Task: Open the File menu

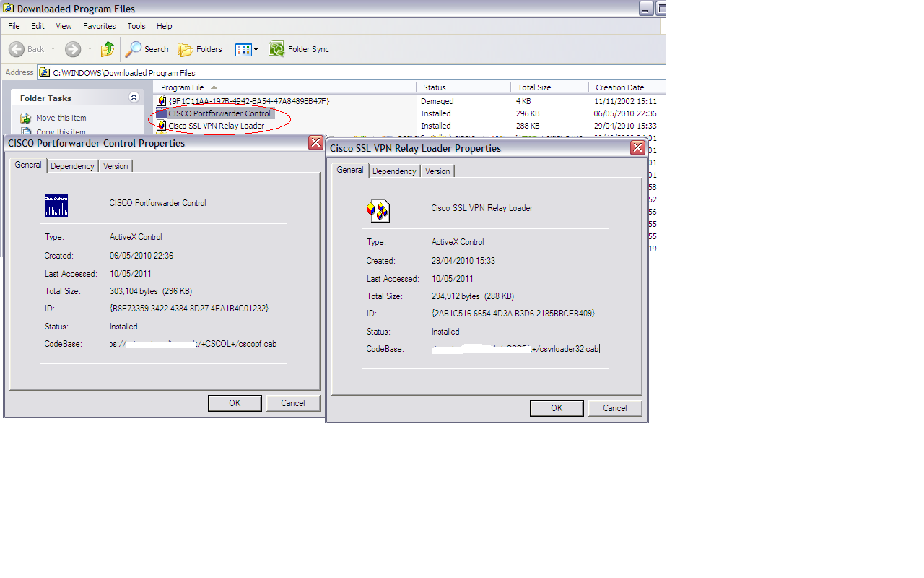Action: [14, 26]
